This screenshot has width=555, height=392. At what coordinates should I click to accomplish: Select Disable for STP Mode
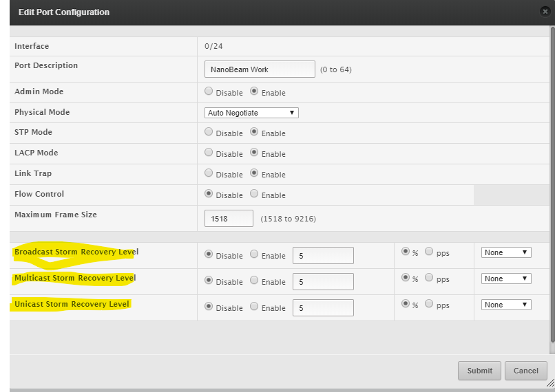click(x=209, y=132)
